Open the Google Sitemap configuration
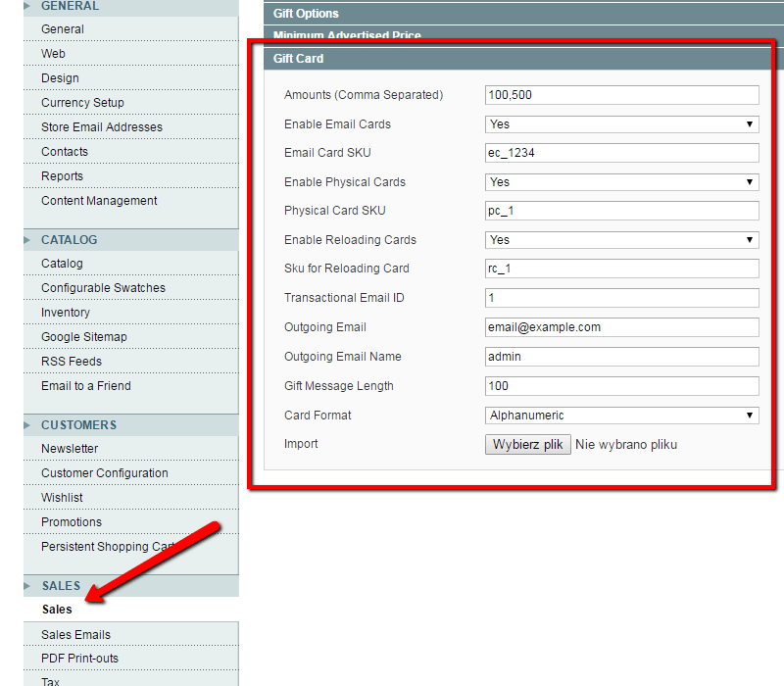 83,337
